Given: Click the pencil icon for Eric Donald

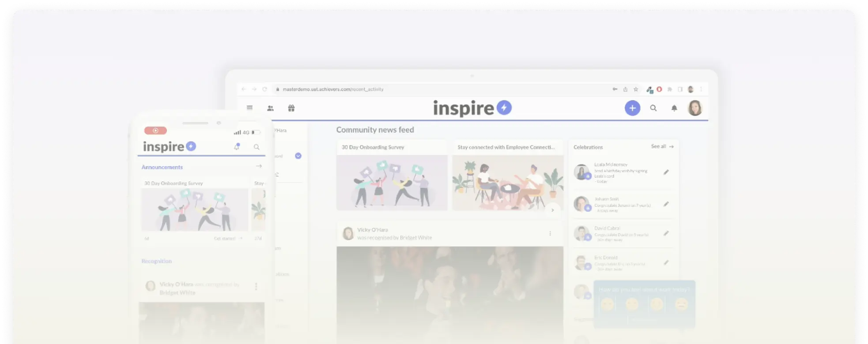Looking at the screenshot, I should pos(666,262).
